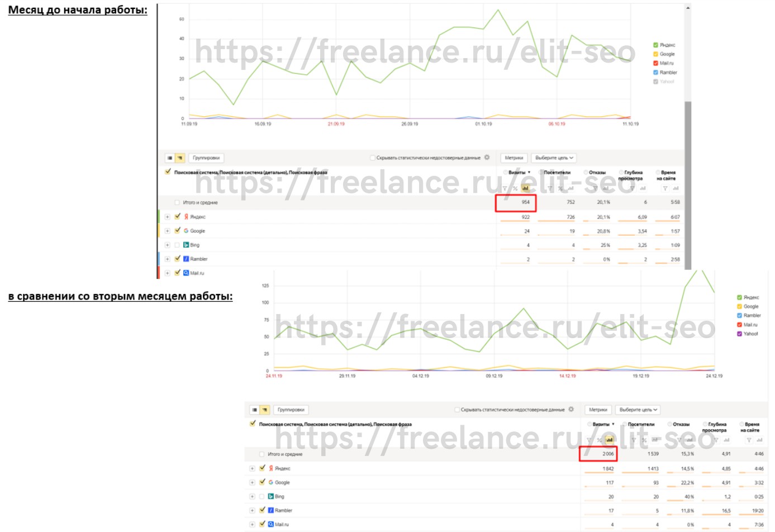
Task: Sort by Отказы column in lower table
Action: 681,425
